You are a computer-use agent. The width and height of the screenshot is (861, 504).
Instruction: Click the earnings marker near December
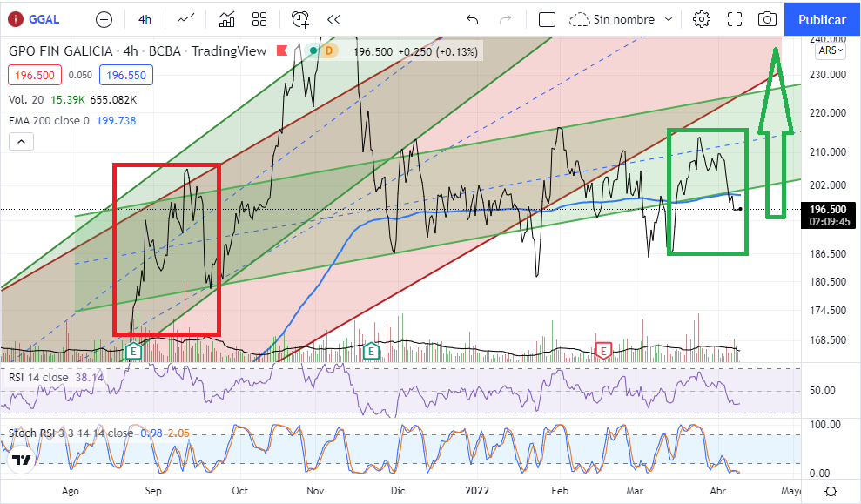(371, 350)
